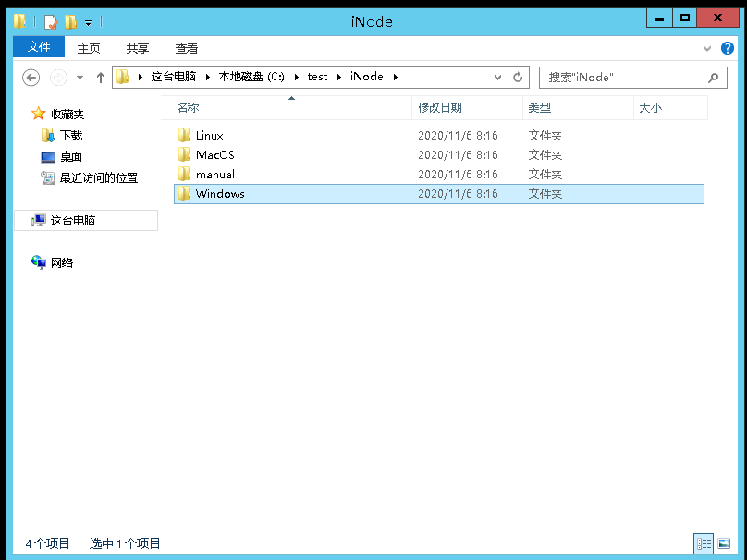This screenshot has height=560, width=747.
Task: Click the 搜索"iNode" search field
Action: (632, 78)
